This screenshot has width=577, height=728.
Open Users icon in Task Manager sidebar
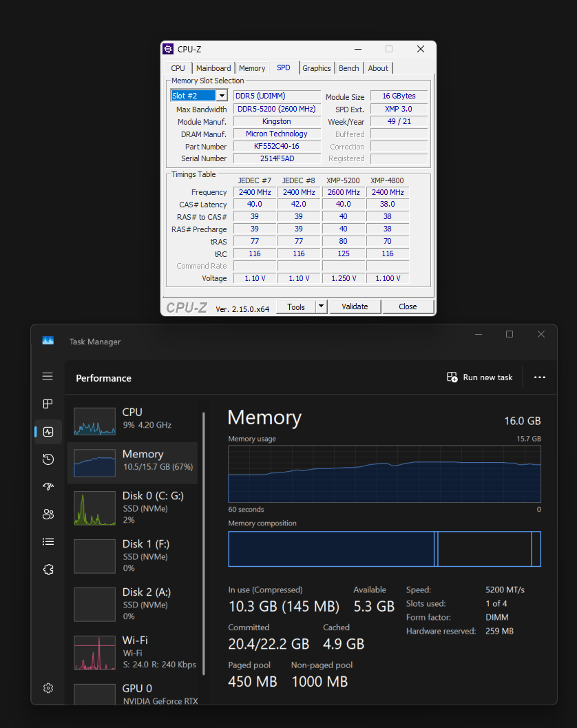[48, 514]
